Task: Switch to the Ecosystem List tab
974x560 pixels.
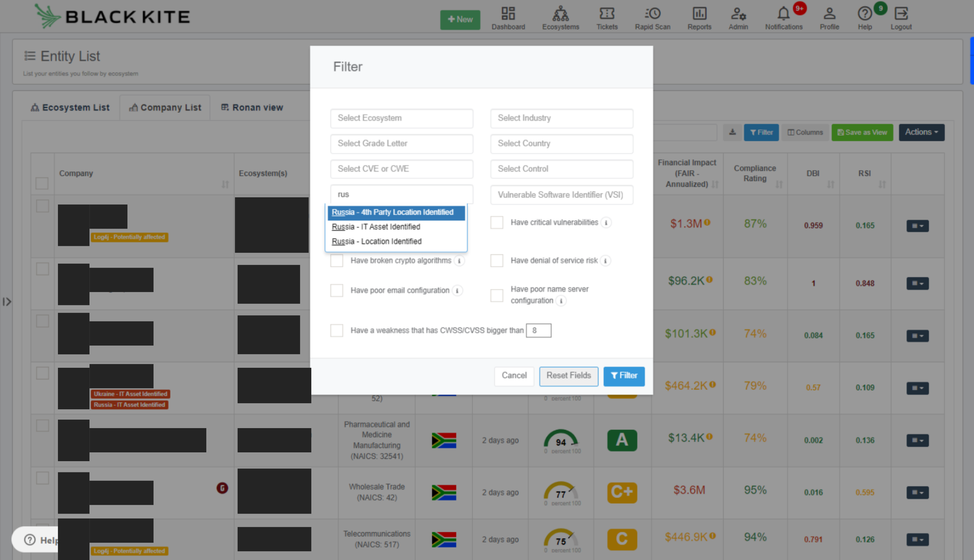Action: (x=70, y=108)
